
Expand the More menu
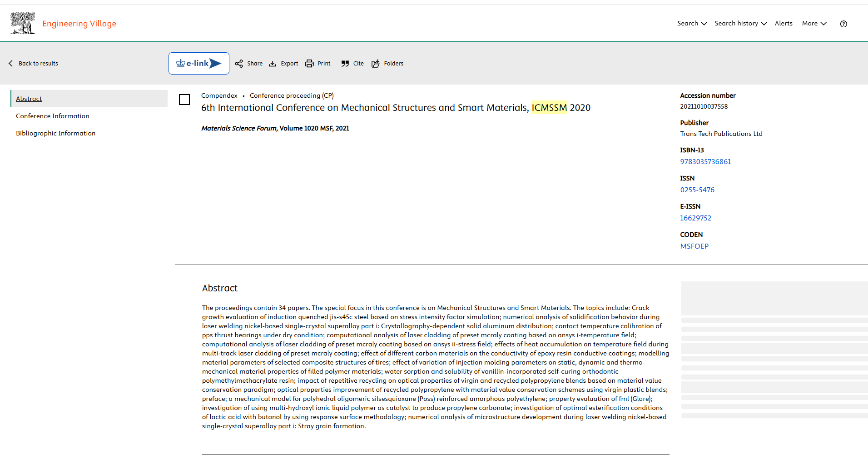pos(814,23)
